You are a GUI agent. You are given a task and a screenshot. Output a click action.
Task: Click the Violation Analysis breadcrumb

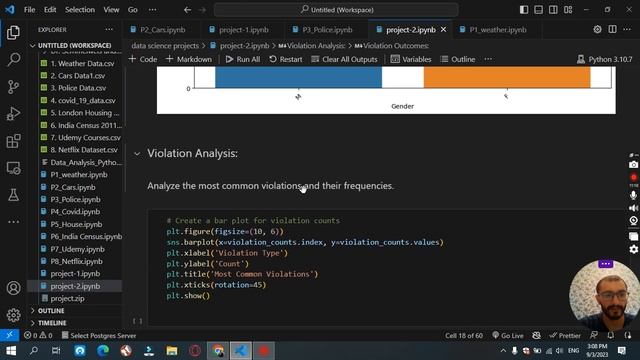tap(312, 46)
